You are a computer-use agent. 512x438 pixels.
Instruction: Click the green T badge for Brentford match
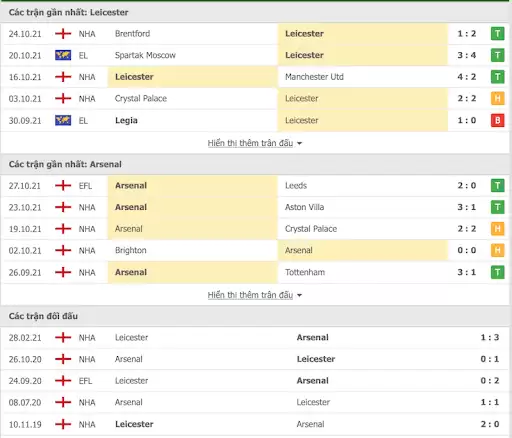(497, 34)
